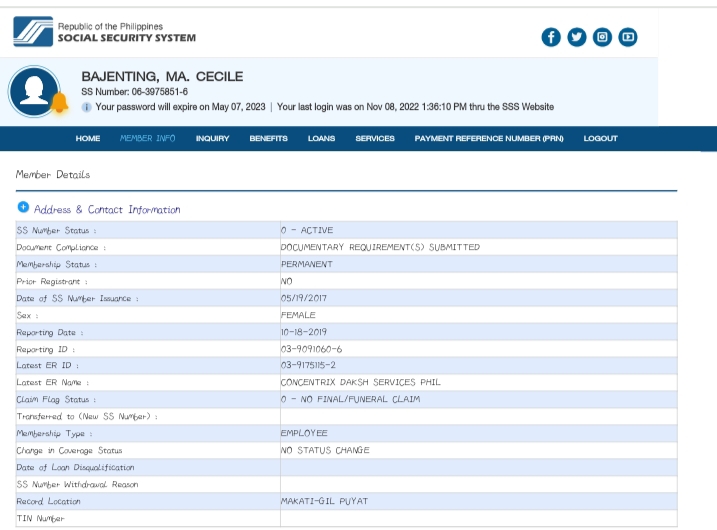Screen dimensions: 717x530
Task: Open the SERVICES menu
Action: (375, 139)
